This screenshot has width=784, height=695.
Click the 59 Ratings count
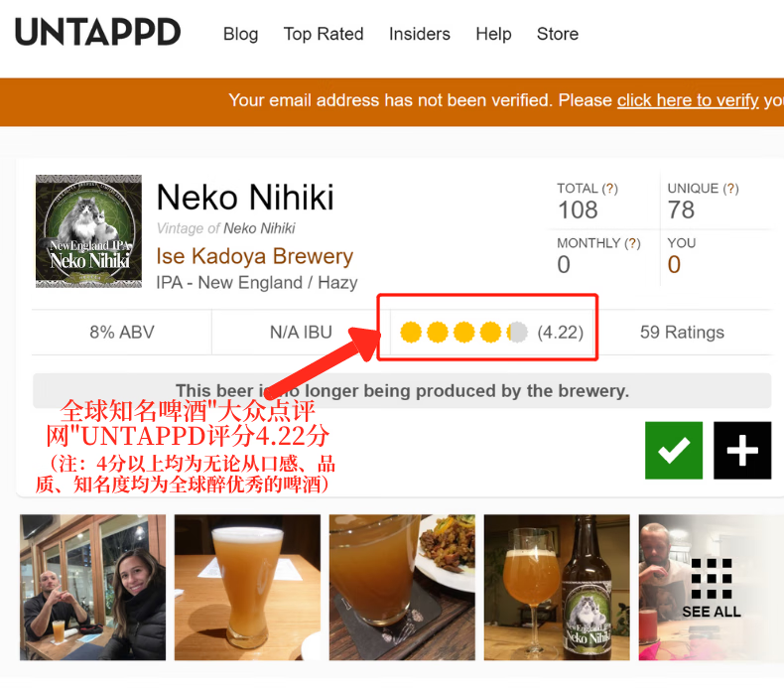pyautogui.click(x=682, y=333)
